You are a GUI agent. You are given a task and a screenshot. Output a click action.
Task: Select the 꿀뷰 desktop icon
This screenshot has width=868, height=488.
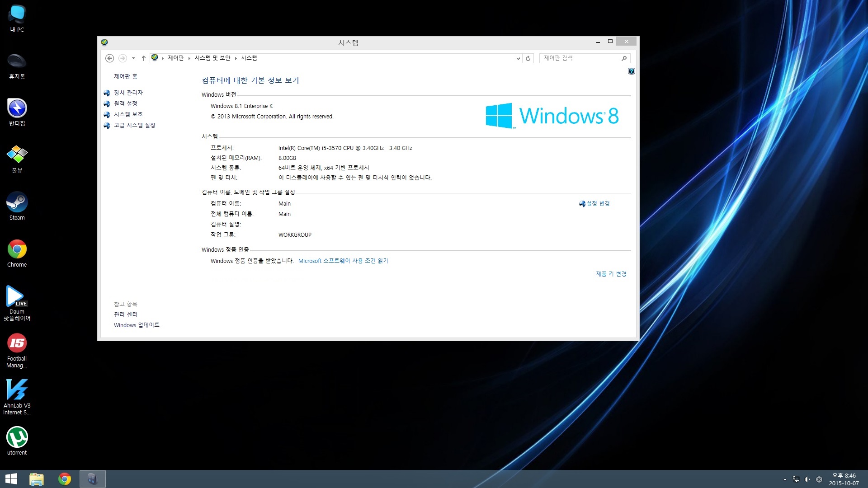click(x=17, y=160)
